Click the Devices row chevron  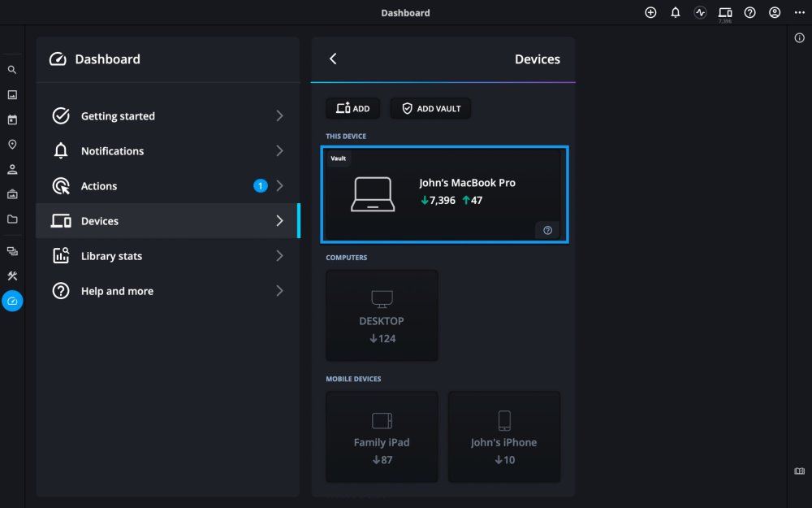(x=279, y=221)
